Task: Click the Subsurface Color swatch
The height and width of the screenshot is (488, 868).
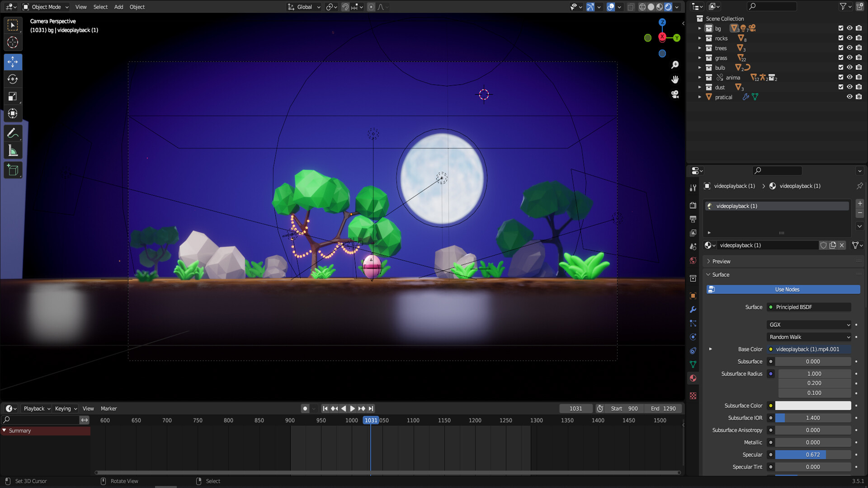Action: tap(813, 405)
